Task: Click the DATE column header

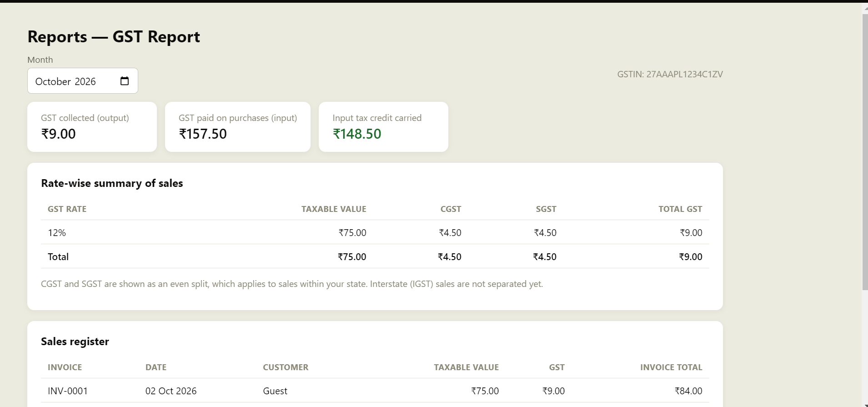Action: click(156, 367)
